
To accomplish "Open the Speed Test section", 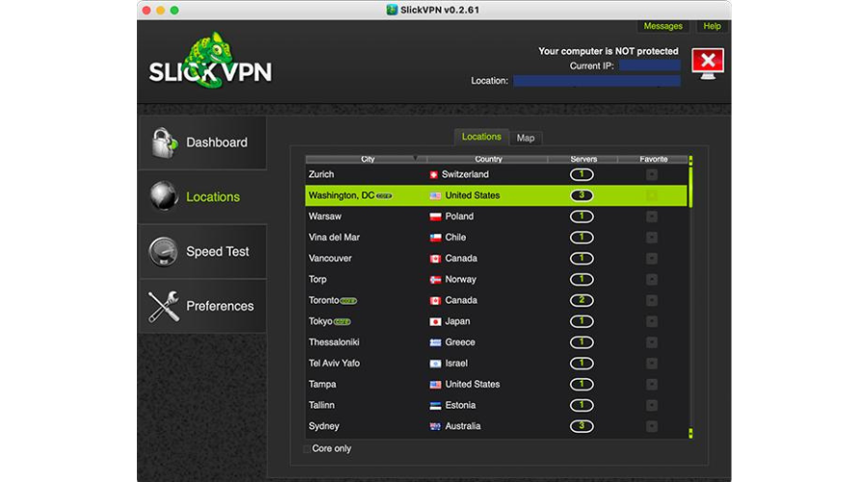I will [203, 252].
